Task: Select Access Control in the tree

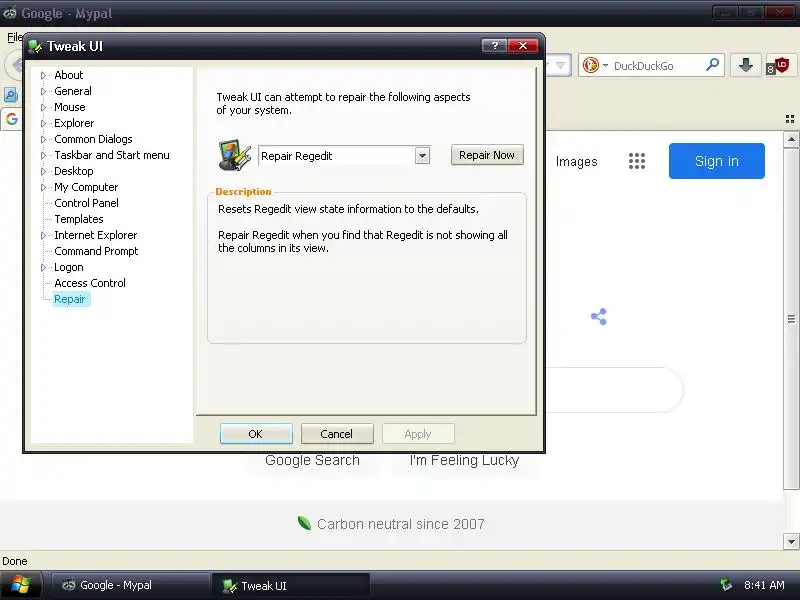Action: click(90, 283)
